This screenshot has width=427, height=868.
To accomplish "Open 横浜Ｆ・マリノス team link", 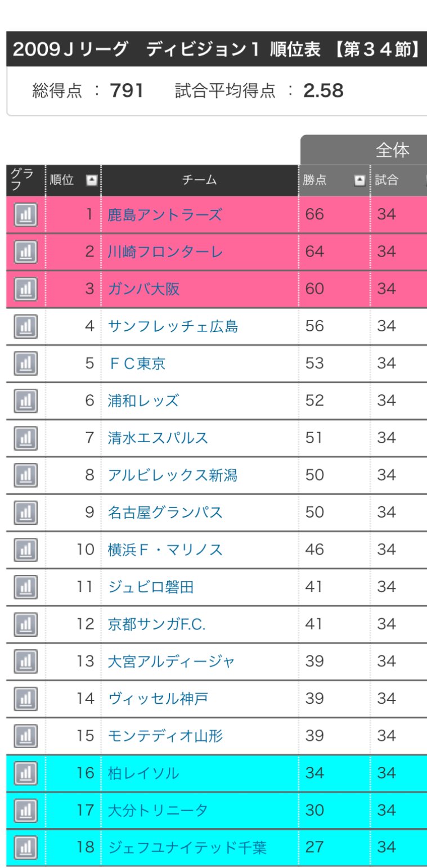I will point(165,550).
